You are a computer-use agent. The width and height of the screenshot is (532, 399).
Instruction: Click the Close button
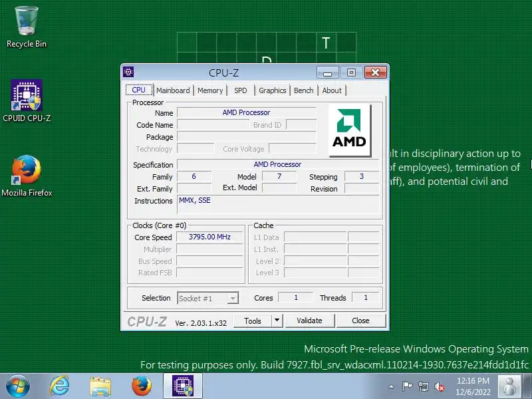pos(360,321)
